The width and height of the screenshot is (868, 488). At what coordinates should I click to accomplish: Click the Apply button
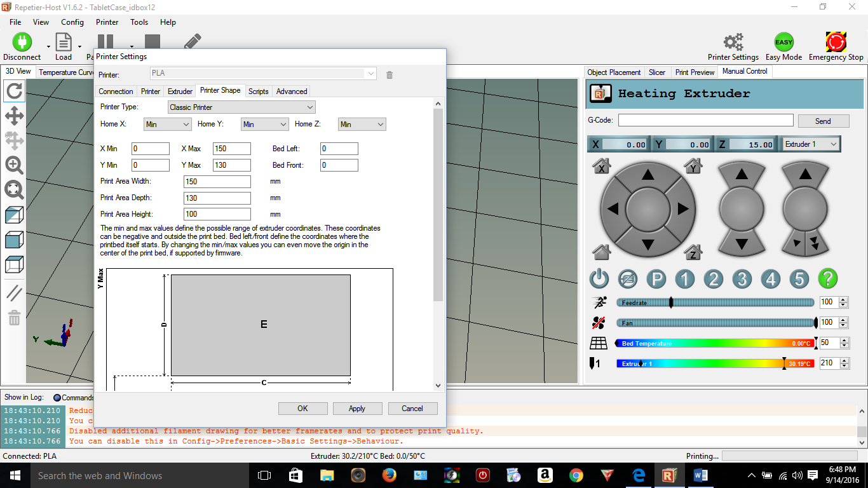[x=357, y=409]
